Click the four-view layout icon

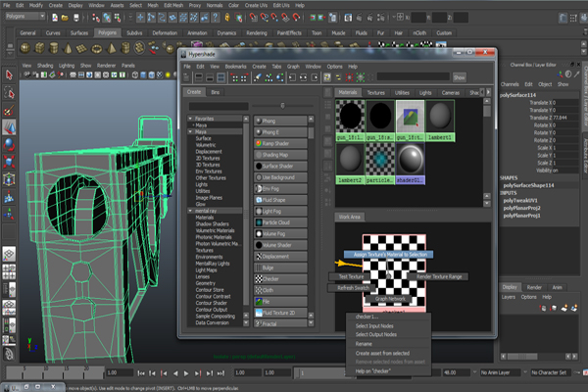pos(9,271)
